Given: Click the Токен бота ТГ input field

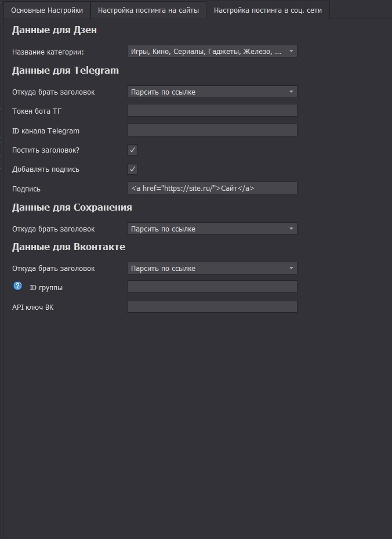Looking at the screenshot, I should 212,111.
